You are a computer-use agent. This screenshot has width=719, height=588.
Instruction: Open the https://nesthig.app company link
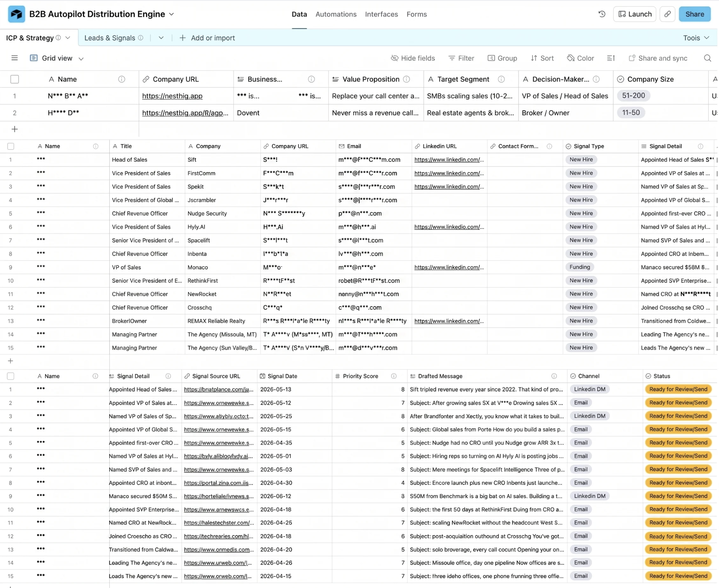coord(172,96)
